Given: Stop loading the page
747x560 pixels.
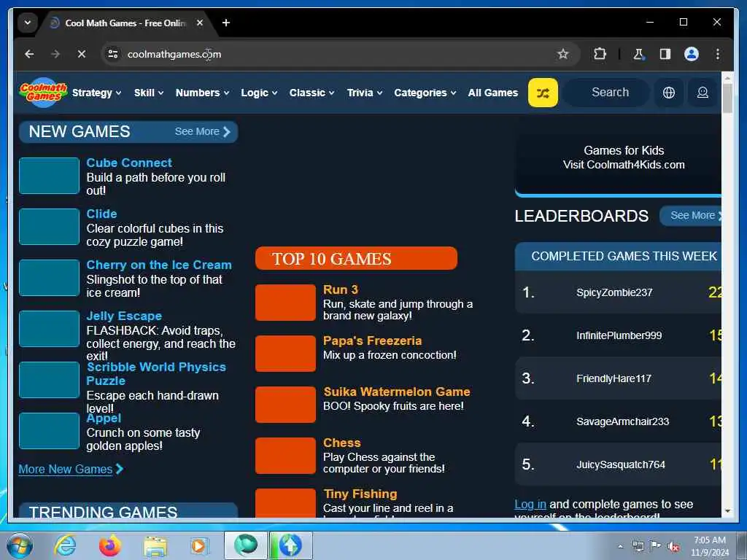Looking at the screenshot, I should pyautogui.click(x=82, y=54).
